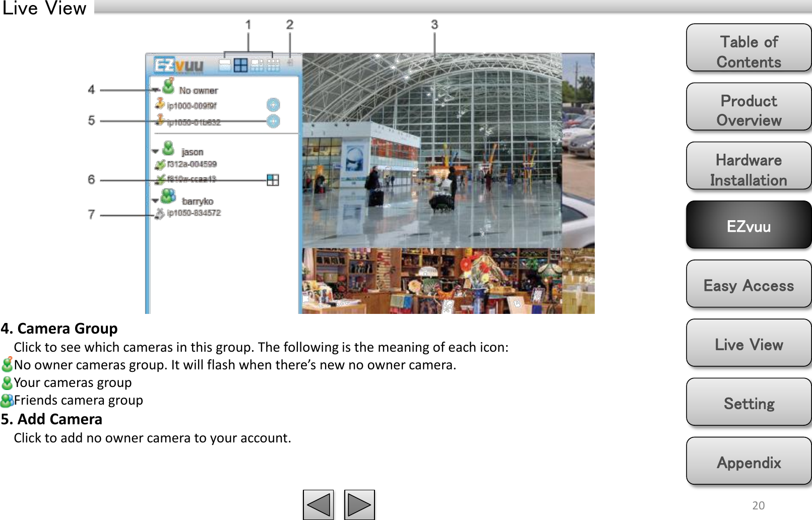Open Product Overview section
Screen dimensions: 812x520
(x=749, y=107)
